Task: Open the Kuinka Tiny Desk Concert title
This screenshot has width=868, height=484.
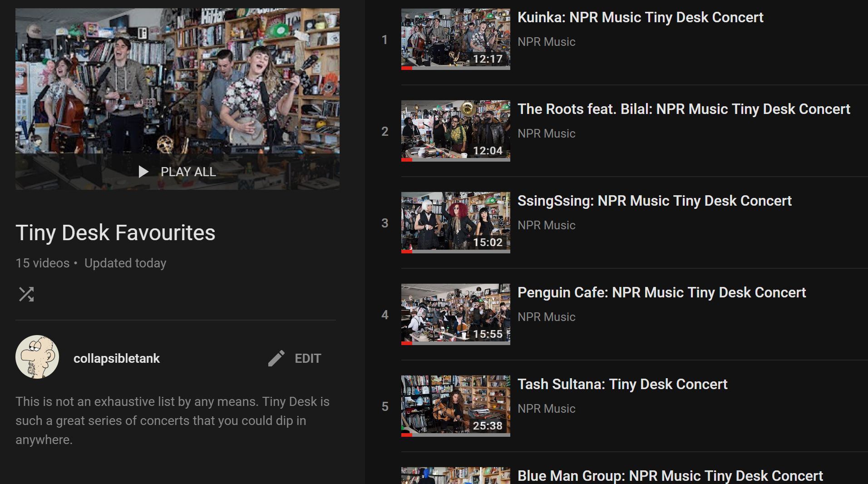Action: coord(640,17)
